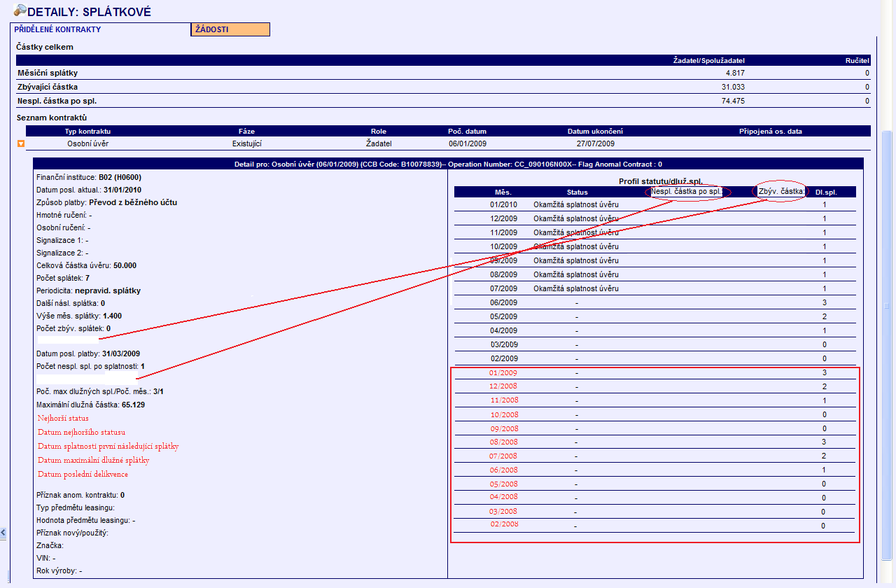Click the Nespl. částka po spl. total label
This screenshot has width=896, height=588.
(57, 101)
